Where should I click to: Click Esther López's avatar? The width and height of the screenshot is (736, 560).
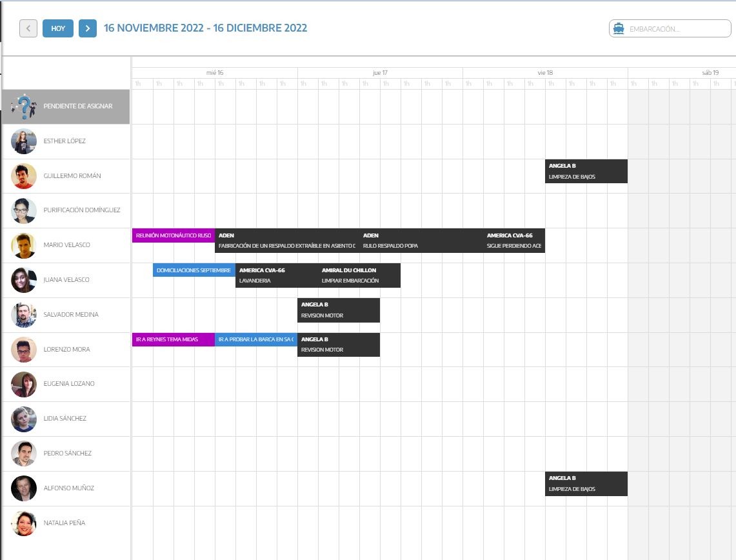pyautogui.click(x=24, y=141)
